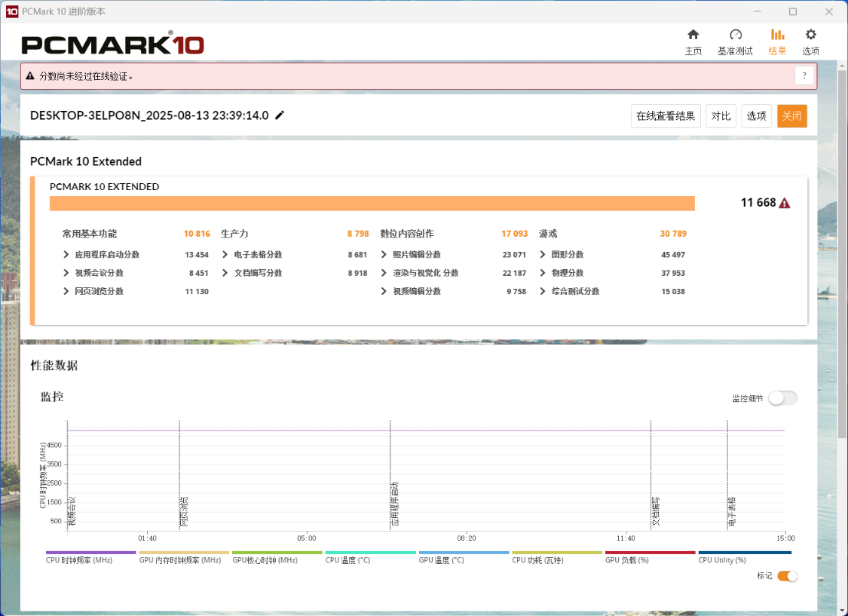Click the result name DESKTOP-3ELPO8N text
The image size is (848, 616).
click(149, 115)
